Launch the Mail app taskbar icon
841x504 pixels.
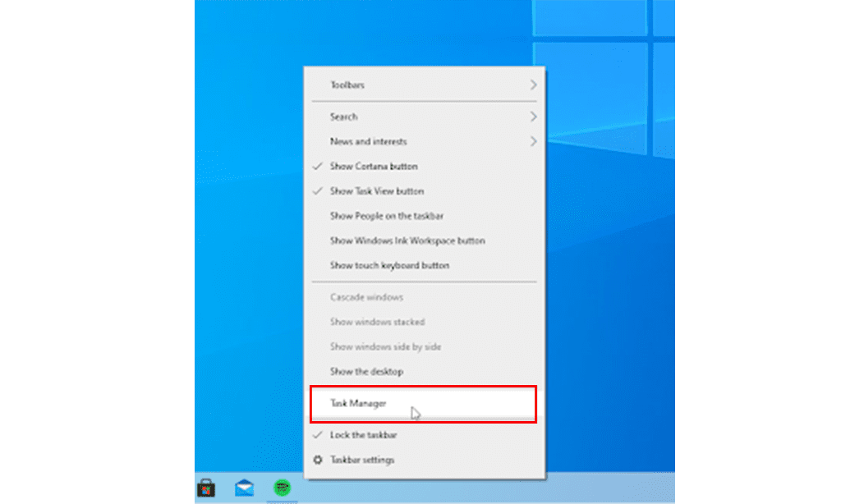click(x=244, y=488)
